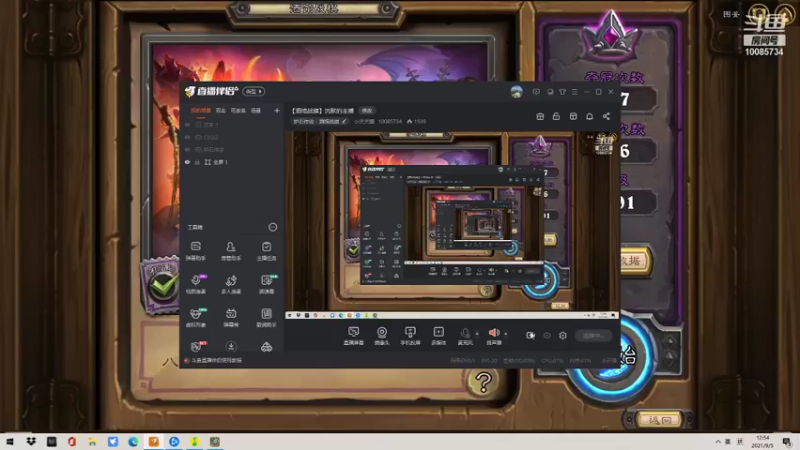Select the third scene tab

[238, 111]
